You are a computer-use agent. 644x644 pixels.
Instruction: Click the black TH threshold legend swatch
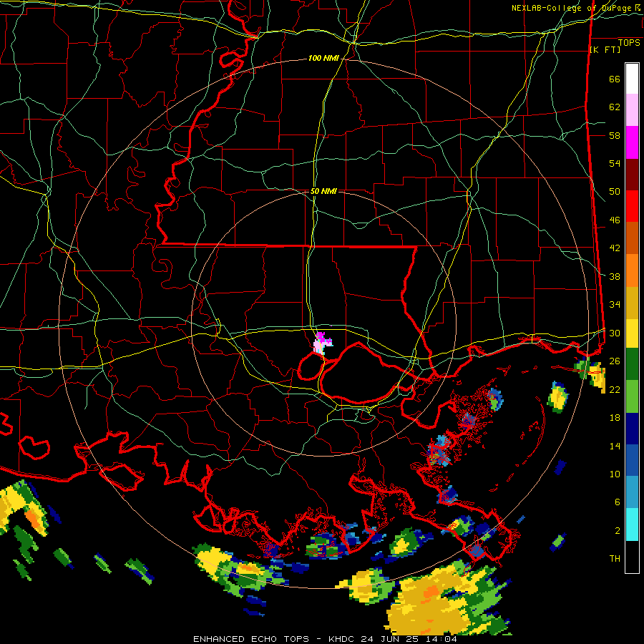632,557
